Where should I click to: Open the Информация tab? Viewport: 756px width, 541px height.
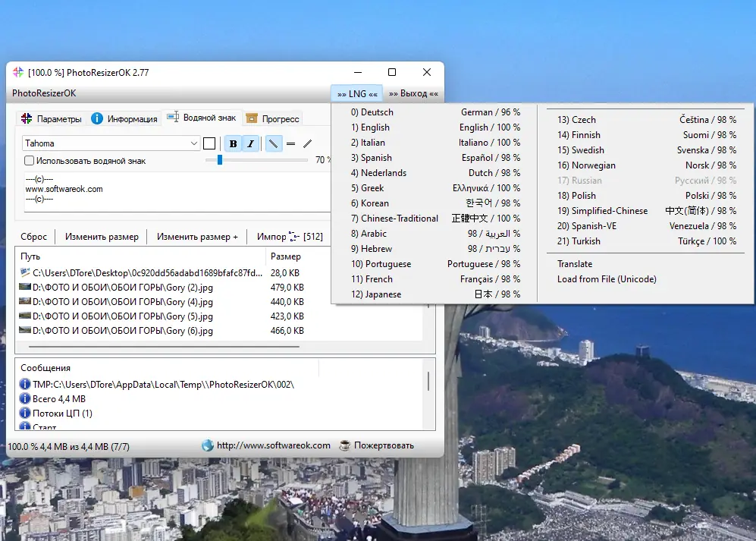coord(124,119)
